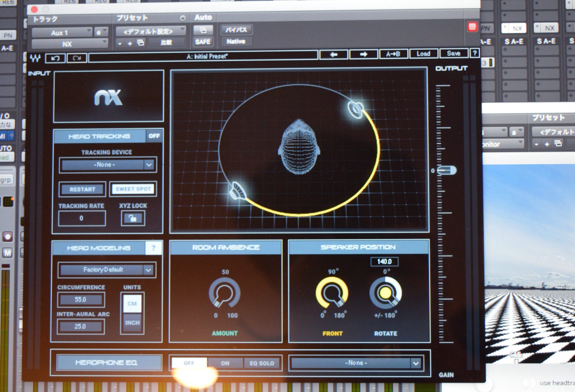
Task: Click the grp group button in mixer
Action: point(7,180)
